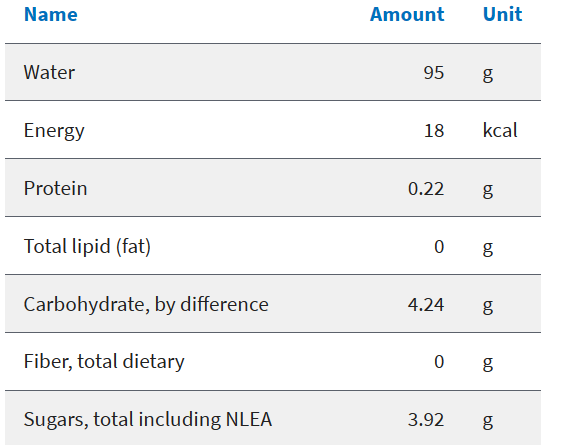Screen dimensions: 564x445
Task: Click the g unit in Sugars row
Action: click(x=488, y=421)
